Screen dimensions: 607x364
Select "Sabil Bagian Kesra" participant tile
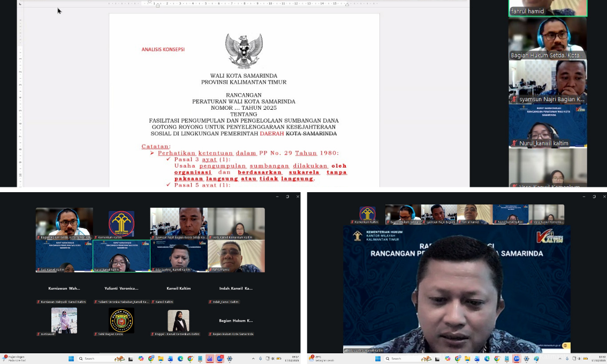point(122,321)
